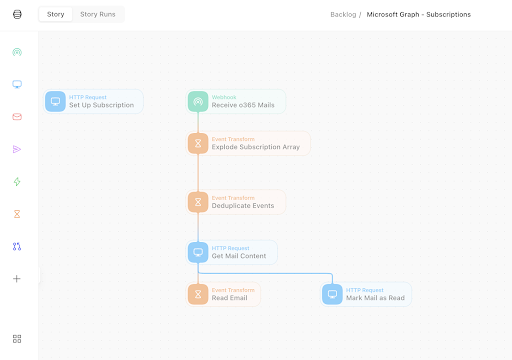Select the Mark Mail as Read node
The width and height of the screenshot is (512, 360).
click(366, 294)
